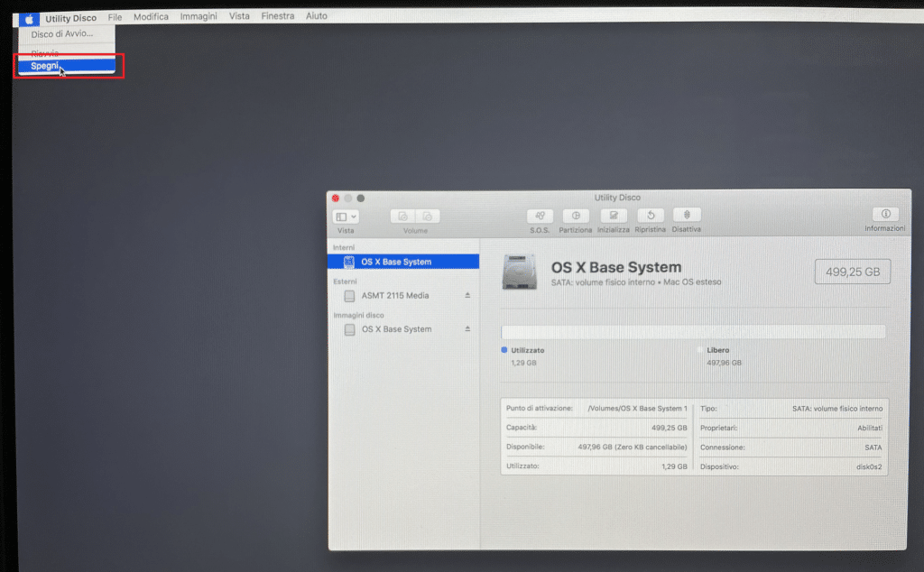Viewport: 924px width, 572px height.
Task: Click the disk usage bar
Action: click(693, 332)
